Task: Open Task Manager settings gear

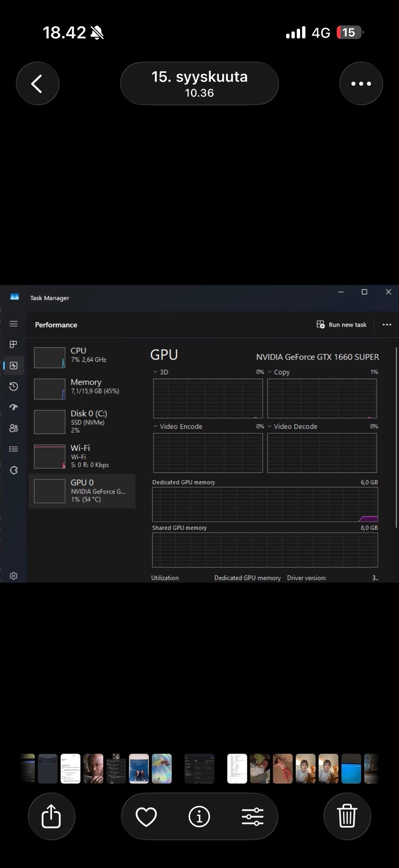Action: tap(14, 576)
